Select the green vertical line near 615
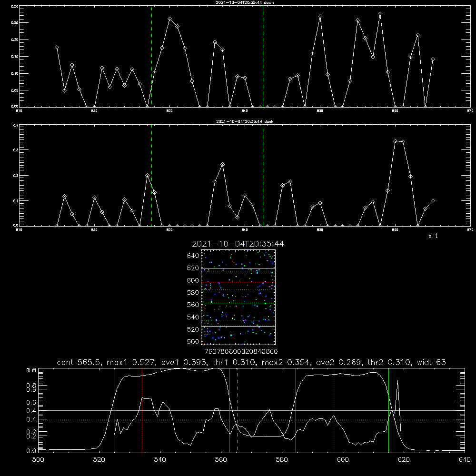476x476 pixels. pyautogui.click(x=388, y=410)
